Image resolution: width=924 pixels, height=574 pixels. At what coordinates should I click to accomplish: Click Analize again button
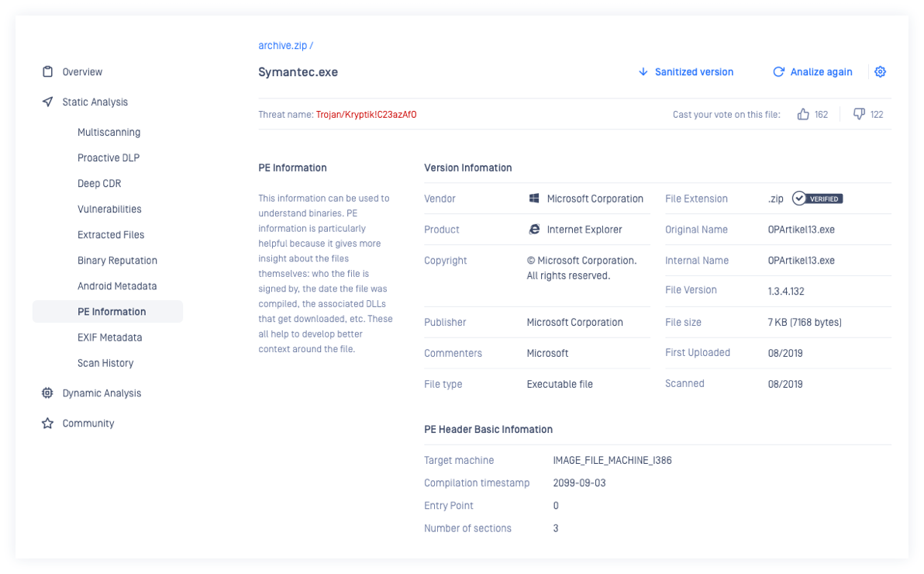[x=821, y=72]
